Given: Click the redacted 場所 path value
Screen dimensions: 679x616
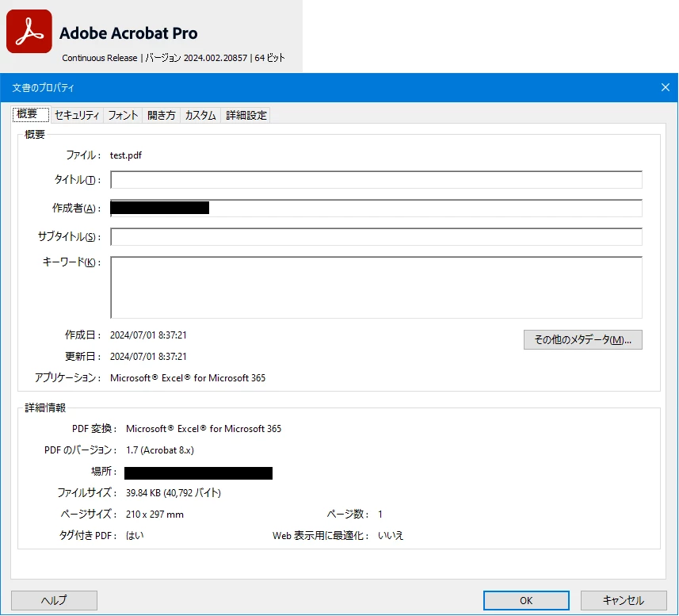Looking at the screenshot, I should 198,473.
